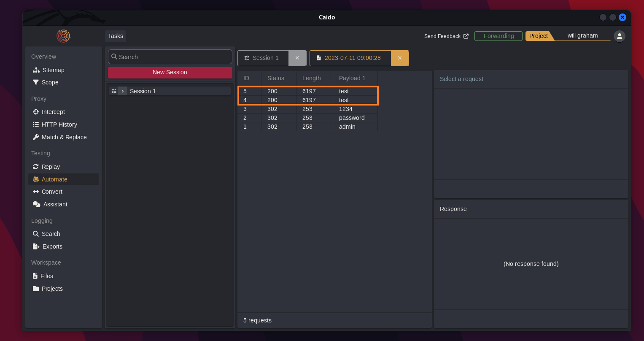
Task: Toggle the Forwarding button
Action: pyautogui.click(x=498, y=36)
